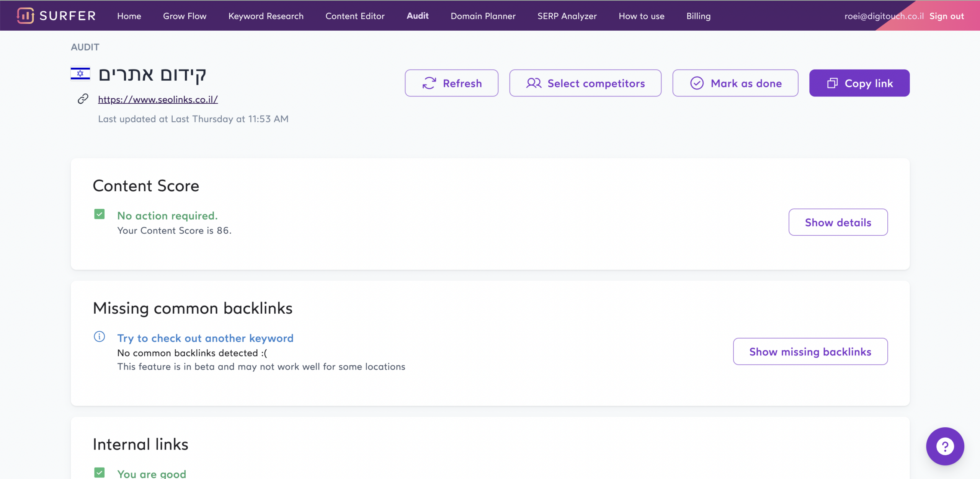
Task: Refresh the audit
Action: [x=452, y=83]
